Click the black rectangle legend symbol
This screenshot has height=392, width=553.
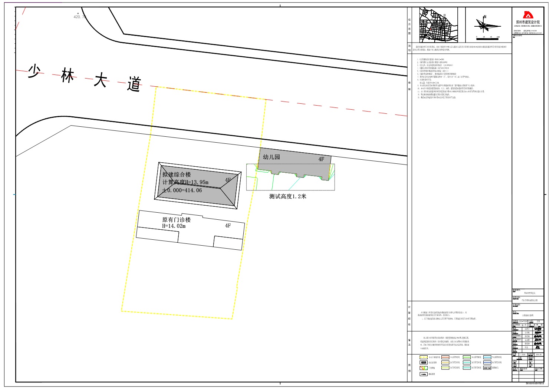(423, 363)
